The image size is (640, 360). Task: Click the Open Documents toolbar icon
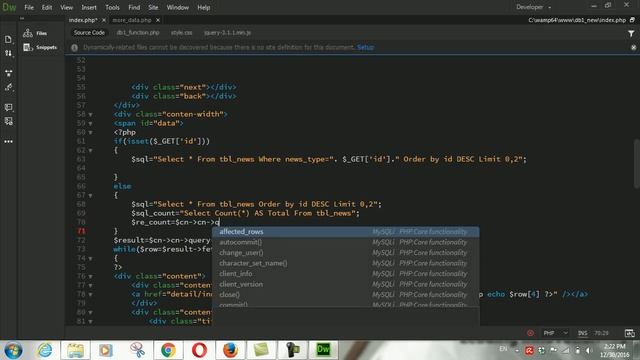(8, 39)
